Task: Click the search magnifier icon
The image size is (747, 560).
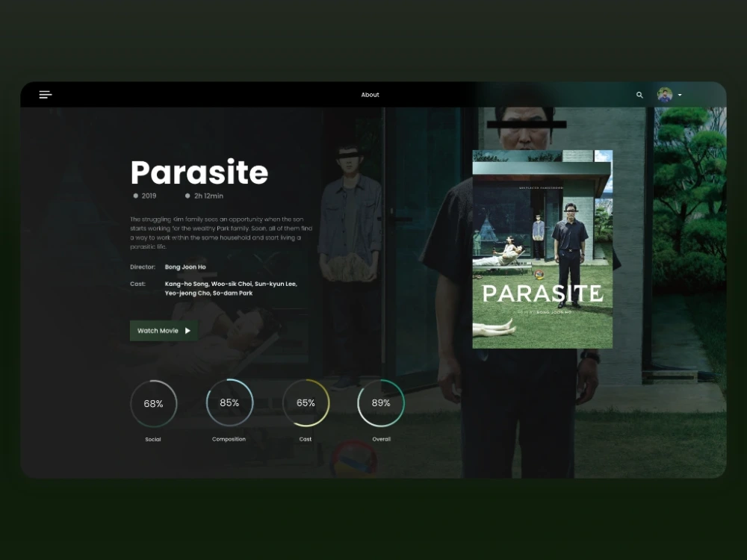Action: pos(639,95)
